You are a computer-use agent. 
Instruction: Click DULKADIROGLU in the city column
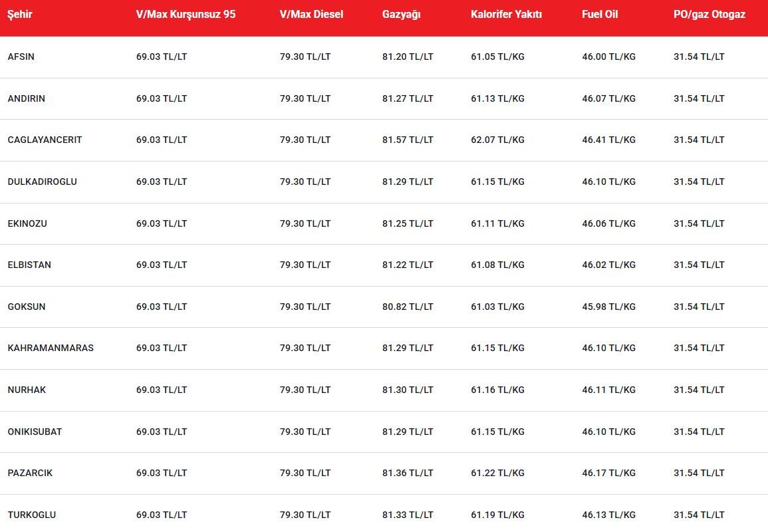point(42,182)
